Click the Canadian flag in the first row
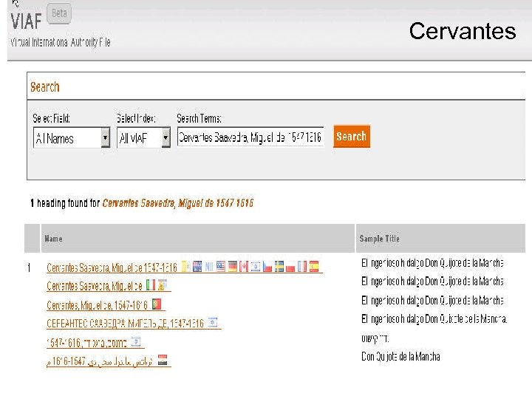Image resolution: width=532 pixels, height=399 pixels. click(x=244, y=267)
